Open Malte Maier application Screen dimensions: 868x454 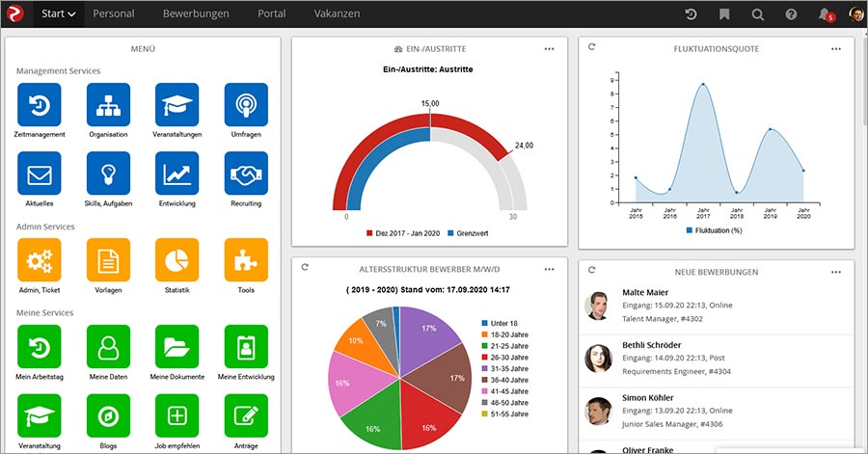click(x=717, y=306)
